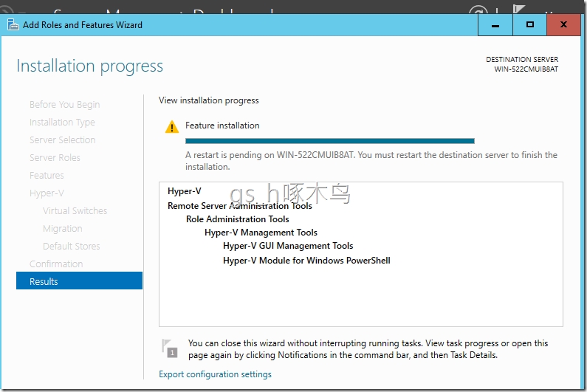This screenshot has width=587, height=392.
Task: Click the Role Administration Tools entry
Action: click(x=237, y=219)
